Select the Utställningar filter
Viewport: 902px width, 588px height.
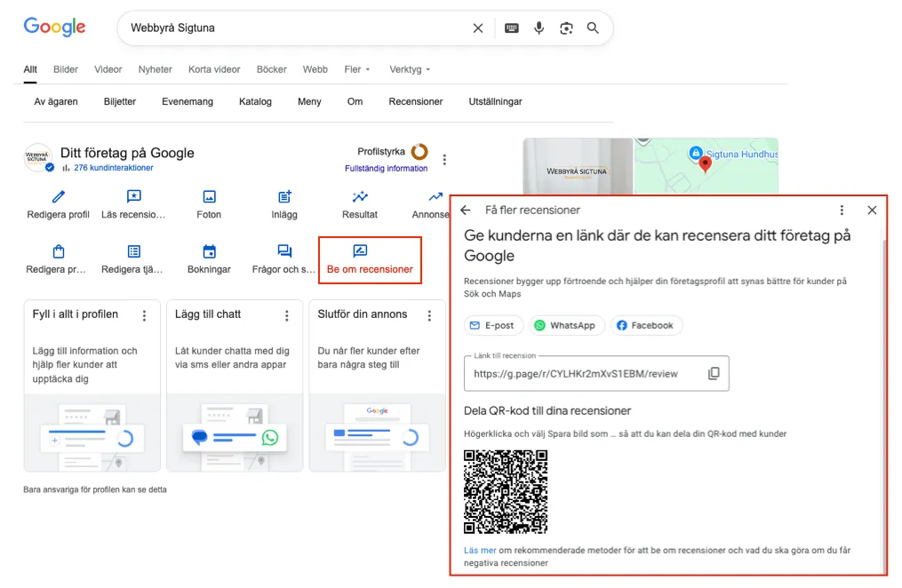click(495, 102)
